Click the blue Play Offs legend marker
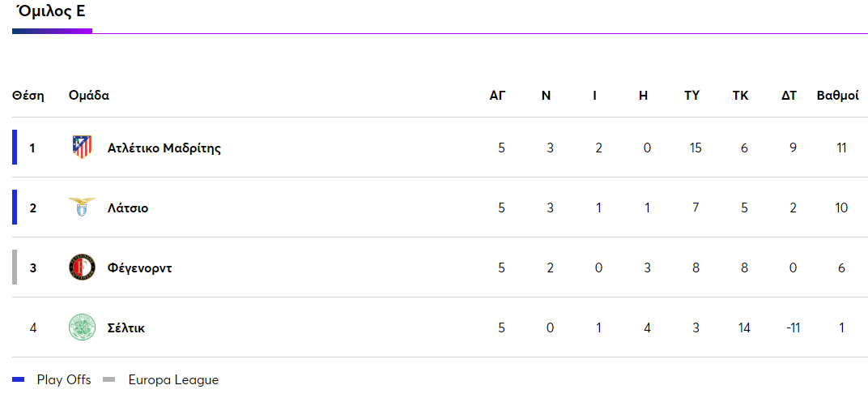The image size is (868, 398). point(19,379)
